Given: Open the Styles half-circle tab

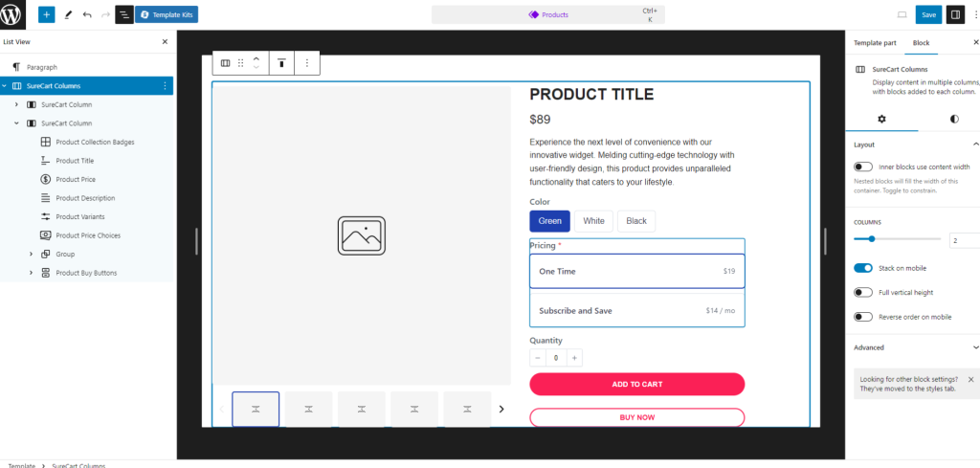Looking at the screenshot, I should [x=954, y=119].
